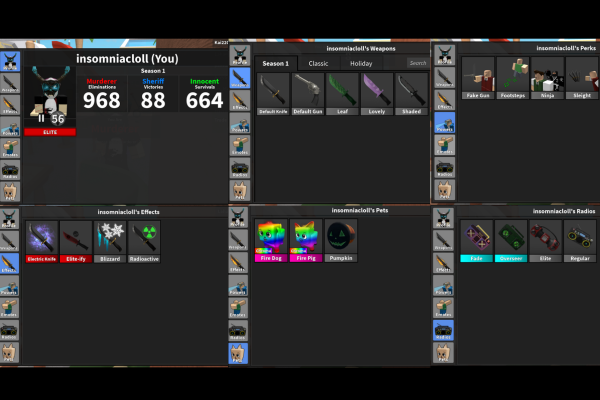Click Emotes sidebar icon in the Weapons panel

point(240,146)
